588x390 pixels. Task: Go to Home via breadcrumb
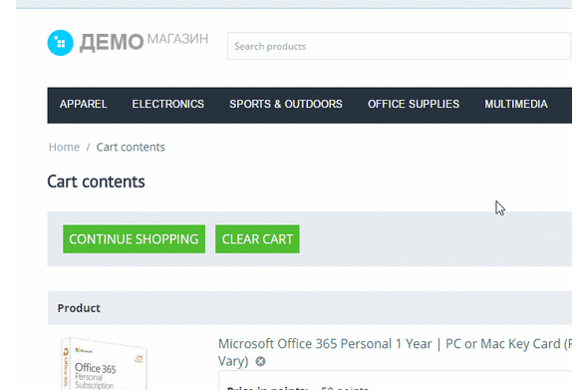64,147
